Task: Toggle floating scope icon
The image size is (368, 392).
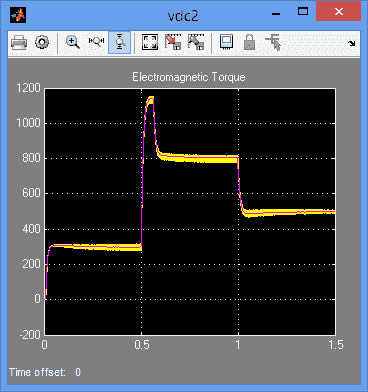Action: [x=226, y=42]
